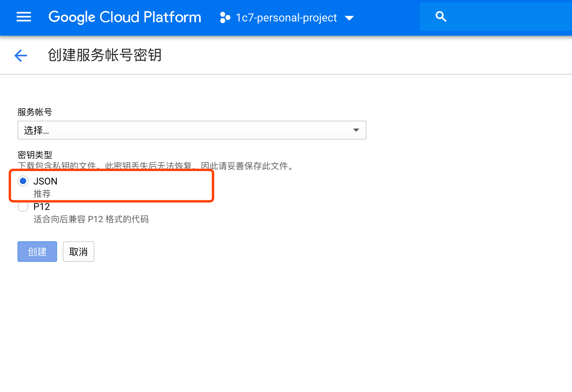The height and width of the screenshot is (392, 572).
Task: Click the 服务帐号 field label
Action: 35,112
